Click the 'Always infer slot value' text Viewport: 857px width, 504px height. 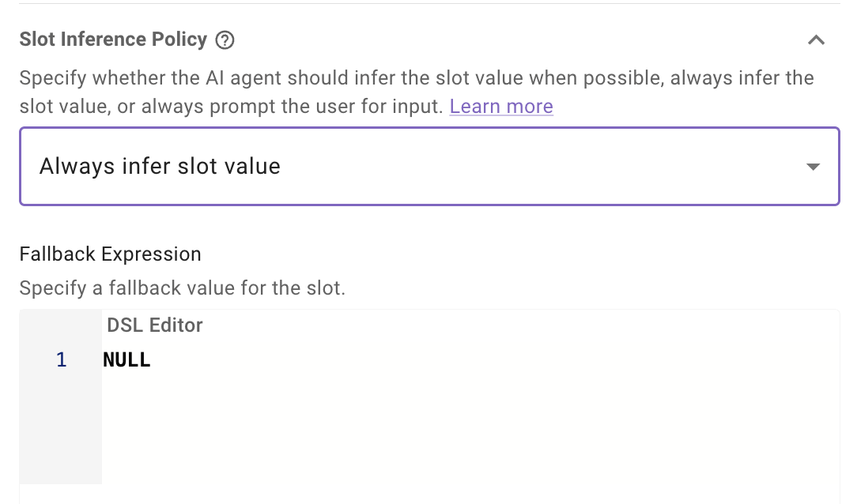[x=160, y=167]
